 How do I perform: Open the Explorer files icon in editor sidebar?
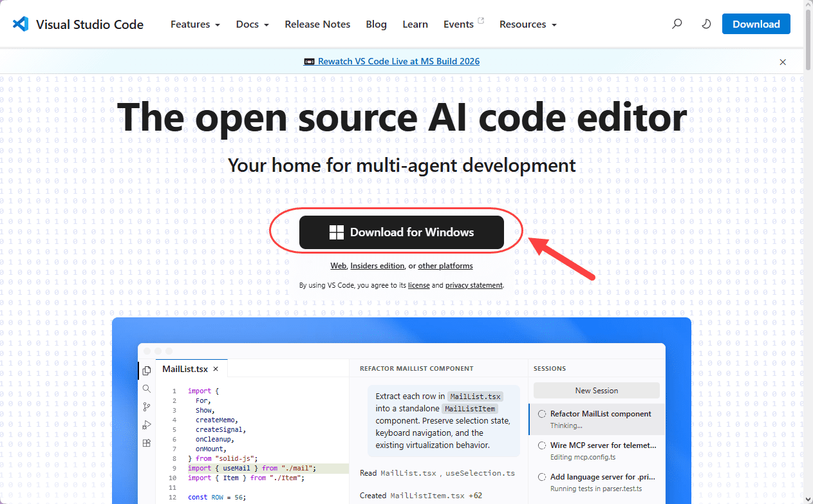click(x=147, y=371)
